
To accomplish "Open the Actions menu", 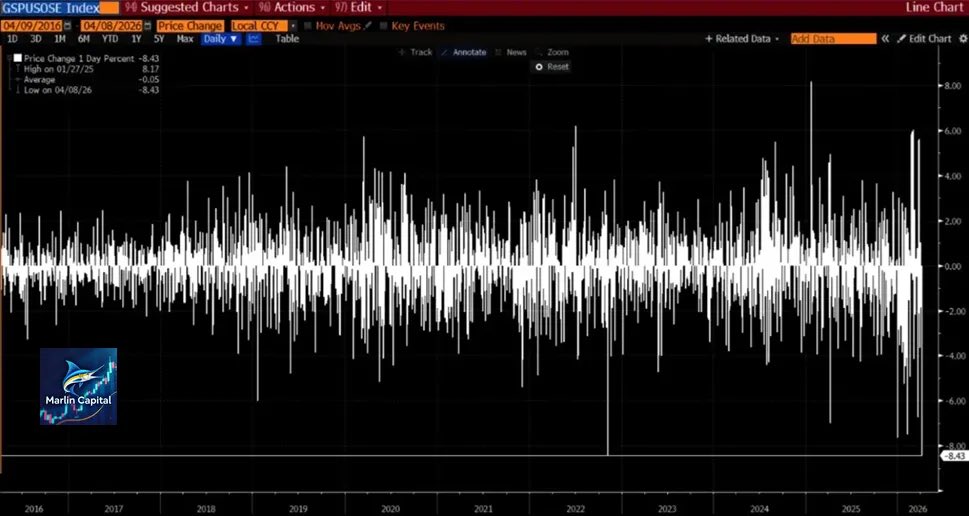I will 292,7.
